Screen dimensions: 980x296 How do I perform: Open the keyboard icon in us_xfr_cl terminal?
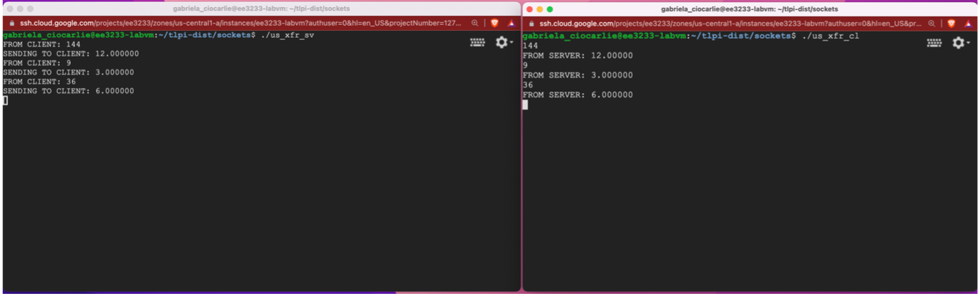934,43
